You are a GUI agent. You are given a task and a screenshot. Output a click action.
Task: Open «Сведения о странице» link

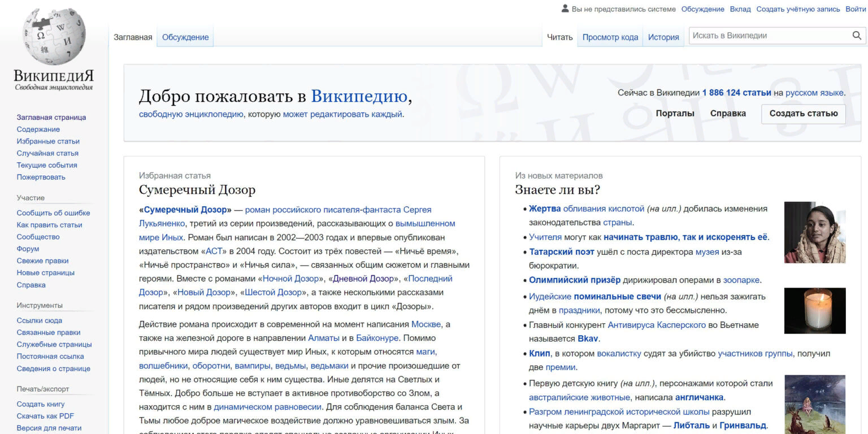tap(54, 368)
